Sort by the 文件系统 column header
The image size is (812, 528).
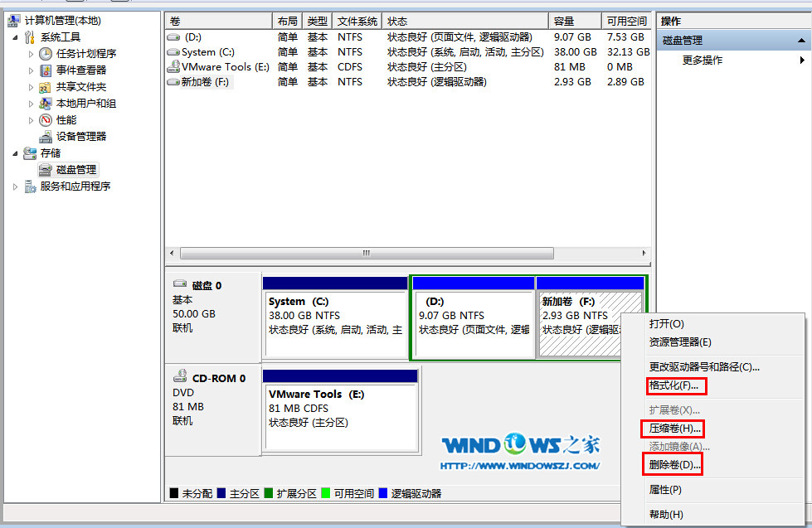[357, 22]
